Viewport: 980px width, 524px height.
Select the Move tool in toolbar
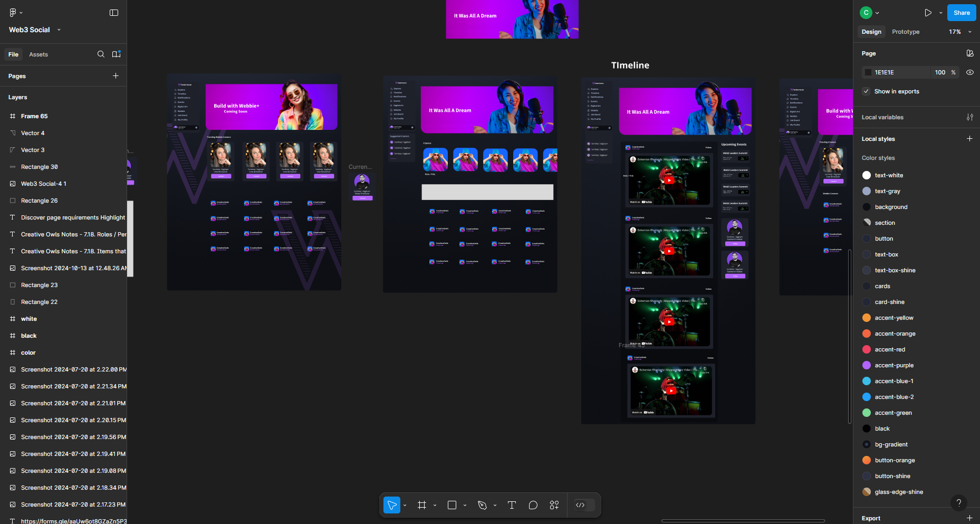tap(392, 505)
